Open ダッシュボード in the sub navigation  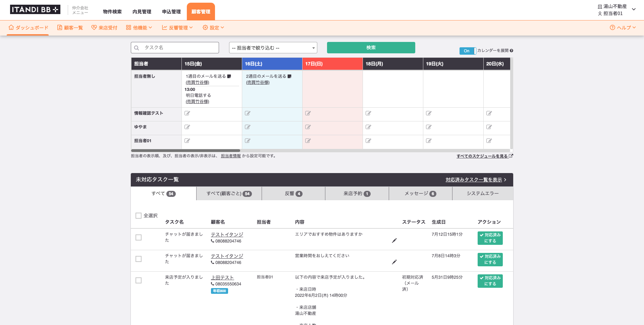28,28
